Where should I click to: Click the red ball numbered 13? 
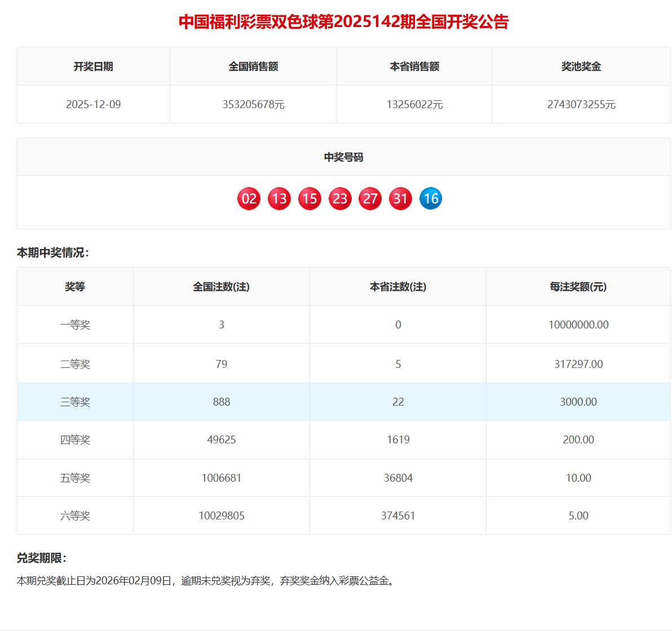[280, 199]
